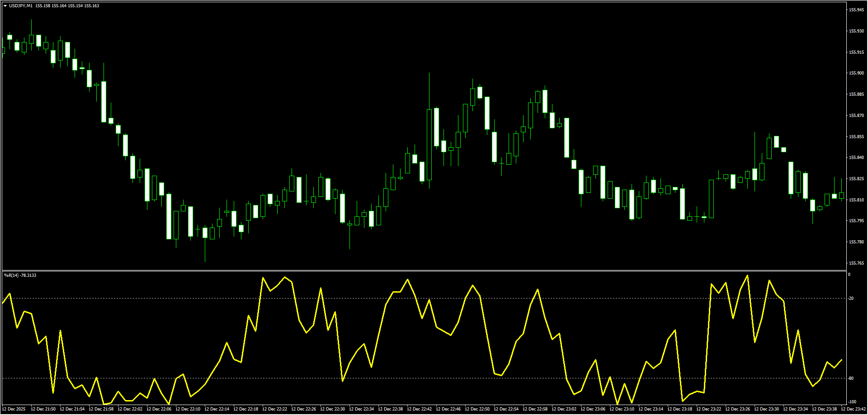Click the 155.765 price scale label

856,263
